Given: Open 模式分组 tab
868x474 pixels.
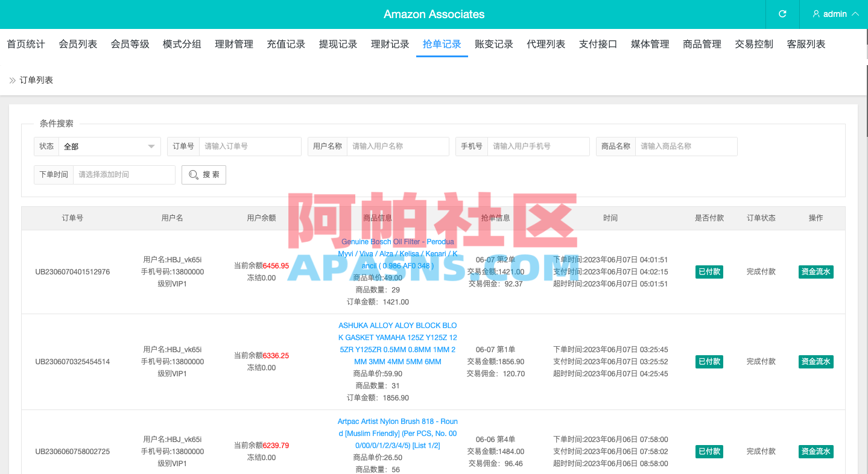Looking at the screenshot, I should (182, 44).
